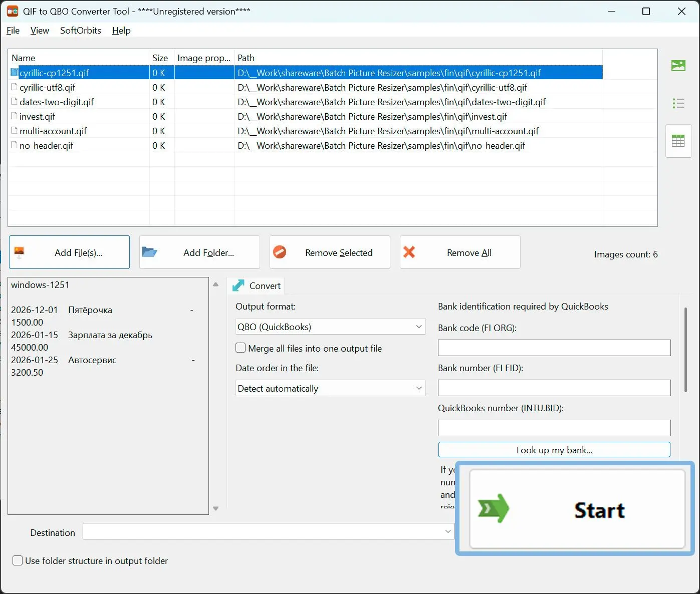Screen dimensions: 700x594
Task: Click the path of no-header.qif
Action: [381, 145]
